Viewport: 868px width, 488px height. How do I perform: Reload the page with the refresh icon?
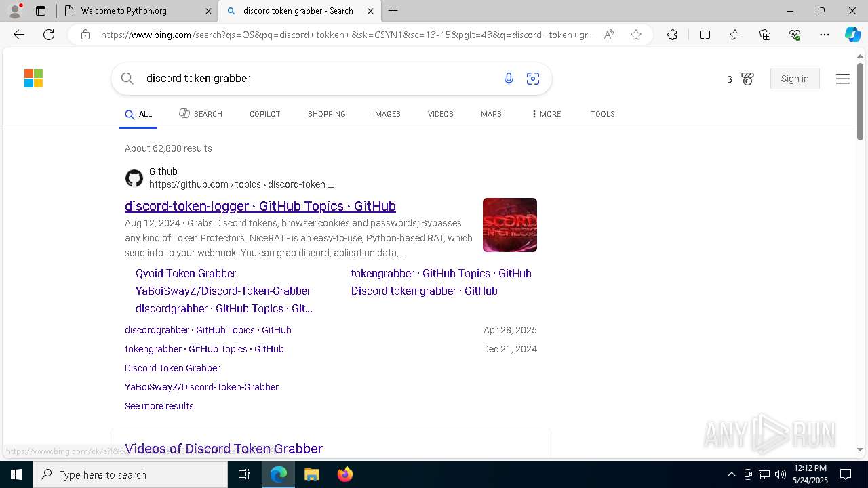click(49, 35)
